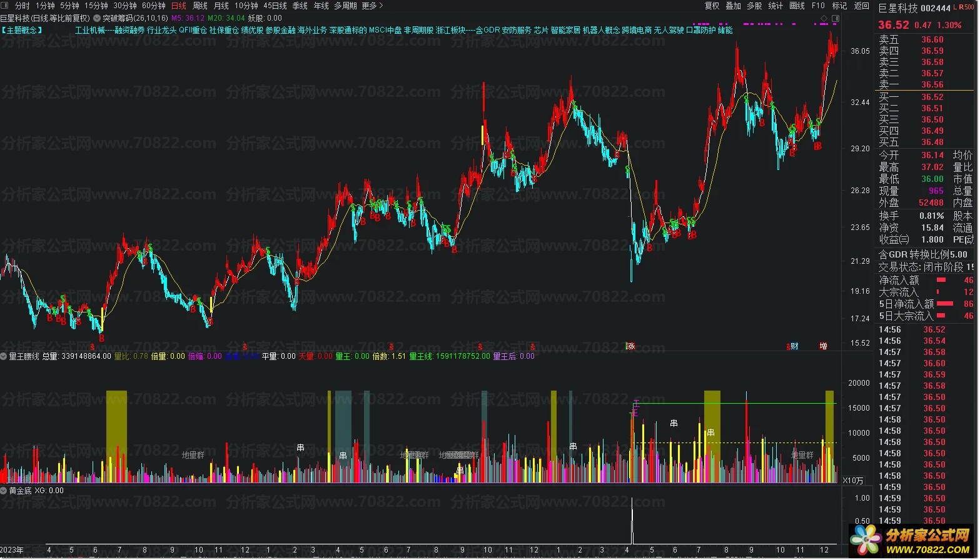Switch to the 季线 quarterly period
The height and width of the screenshot is (560, 980).
coord(300,6)
